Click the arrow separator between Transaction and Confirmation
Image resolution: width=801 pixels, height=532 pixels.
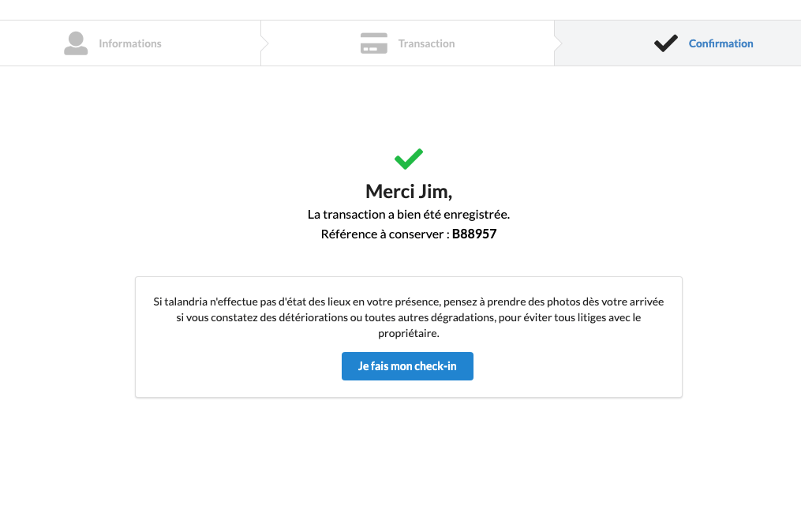[x=558, y=43]
